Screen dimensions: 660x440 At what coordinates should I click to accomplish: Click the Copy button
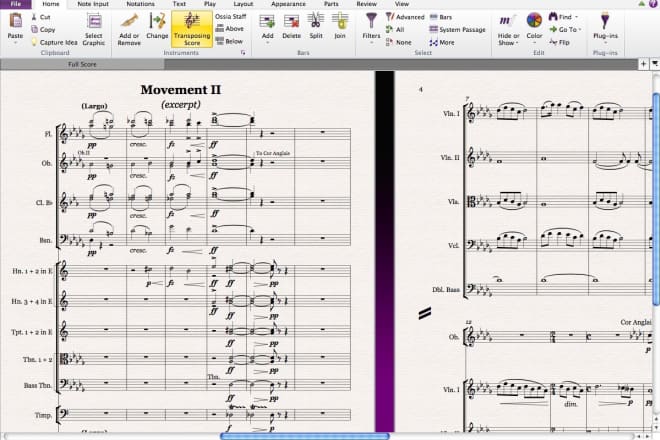43,29
